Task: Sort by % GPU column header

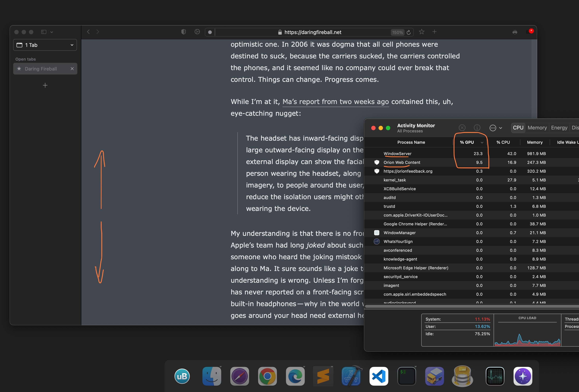Action: pos(467,142)
